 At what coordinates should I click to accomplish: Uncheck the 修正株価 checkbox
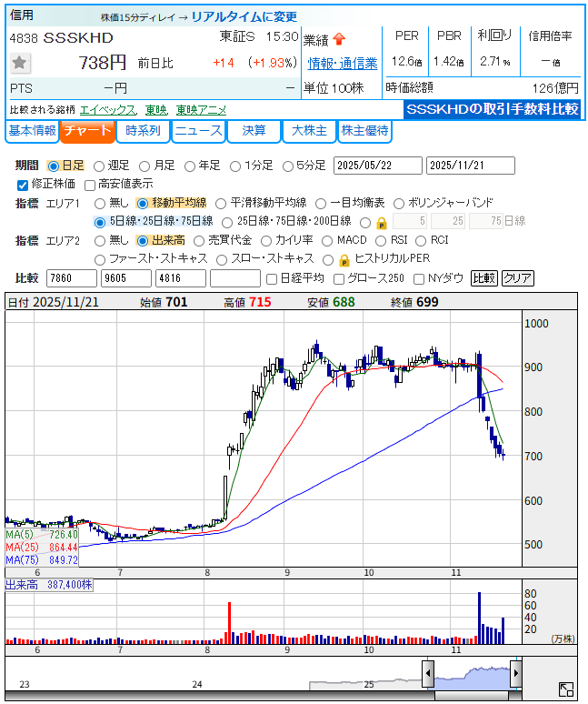point(23,184)
